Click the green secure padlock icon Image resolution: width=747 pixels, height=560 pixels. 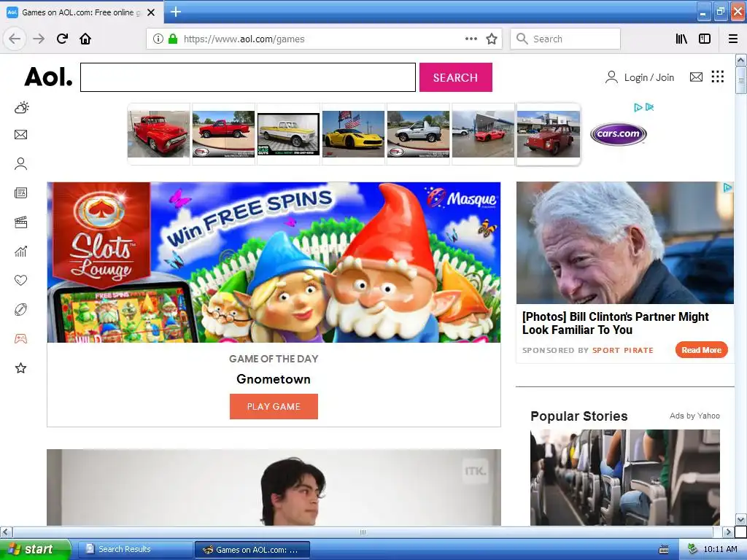click(173, 39)
